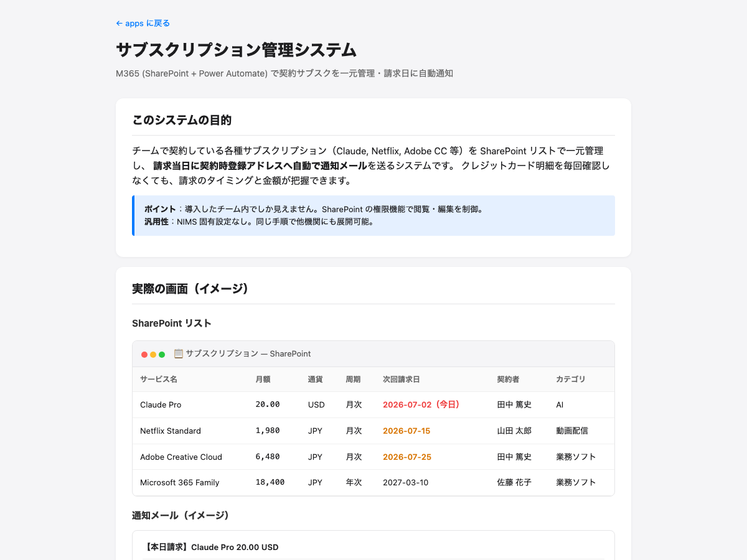Image resolution: width=747 pixels, height=560 pixels.
Task: Click the blue ポイント note box
Action: pos(374,215)
